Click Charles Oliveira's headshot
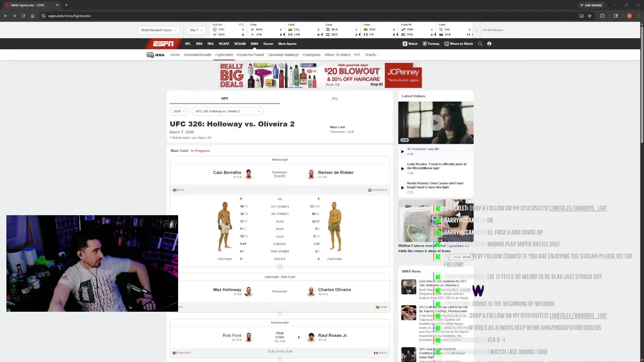Viewport: 644px width, 362px height. (x=311, y=292)
